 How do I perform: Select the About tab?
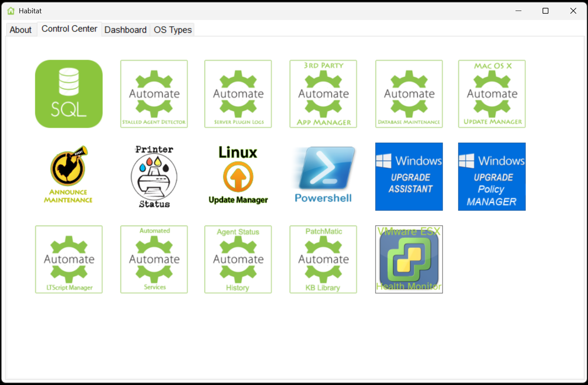coord(21,29)
